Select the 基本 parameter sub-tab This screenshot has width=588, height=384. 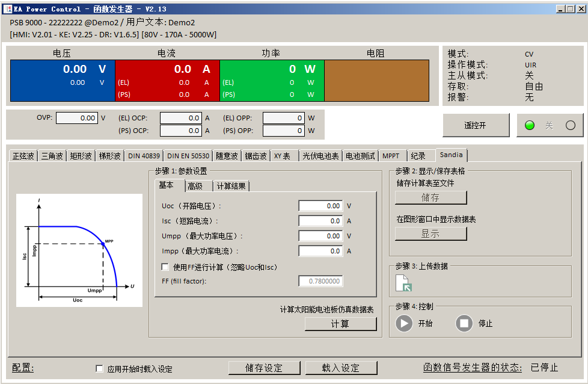click(x=170, y=185)
